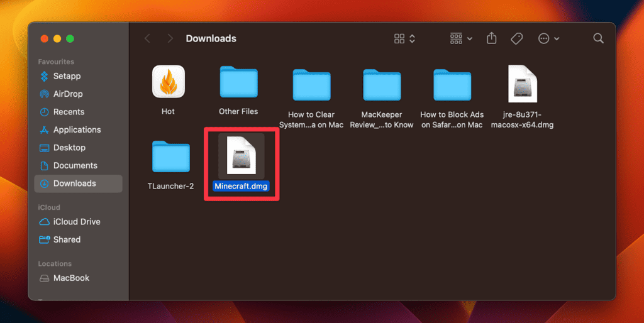Screen dimensions: 644x323
Task: Switch view using icon view selector
Action: pos(404,38)
